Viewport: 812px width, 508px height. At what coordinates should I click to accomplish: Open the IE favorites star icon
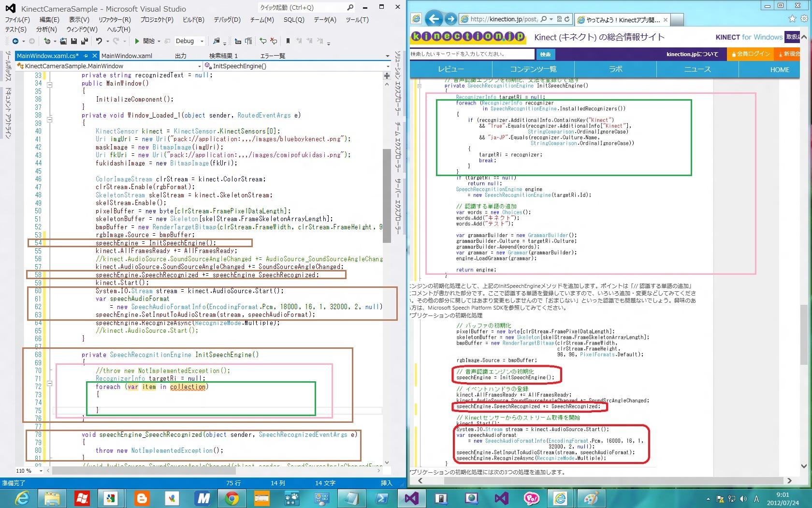(x=792, y=19)
